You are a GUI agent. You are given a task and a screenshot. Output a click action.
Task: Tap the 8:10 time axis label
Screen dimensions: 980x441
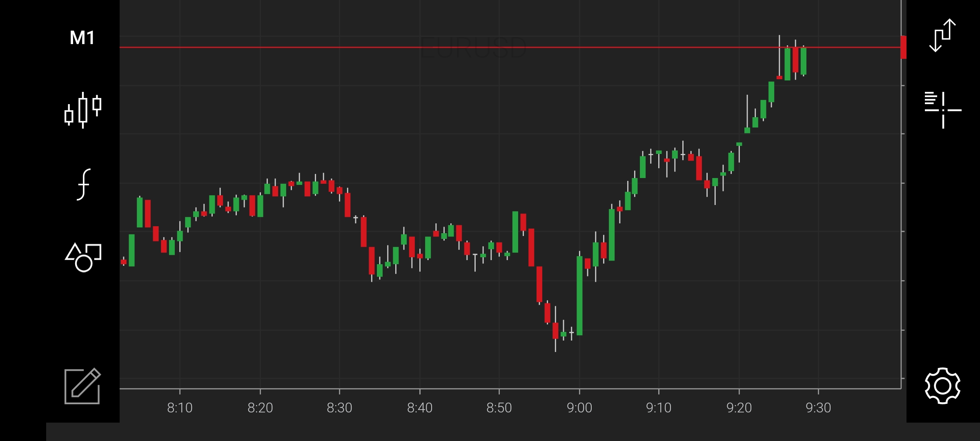pos(180,408)
